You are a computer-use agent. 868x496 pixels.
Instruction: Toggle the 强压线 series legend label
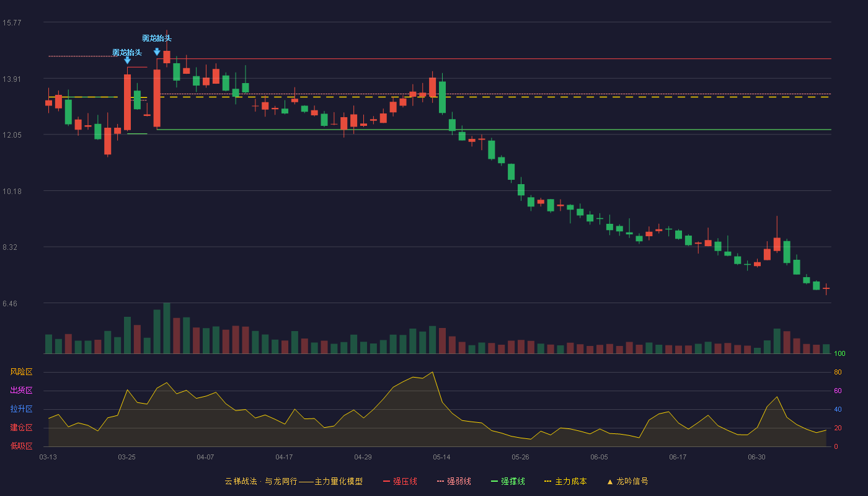coord(405,482)
